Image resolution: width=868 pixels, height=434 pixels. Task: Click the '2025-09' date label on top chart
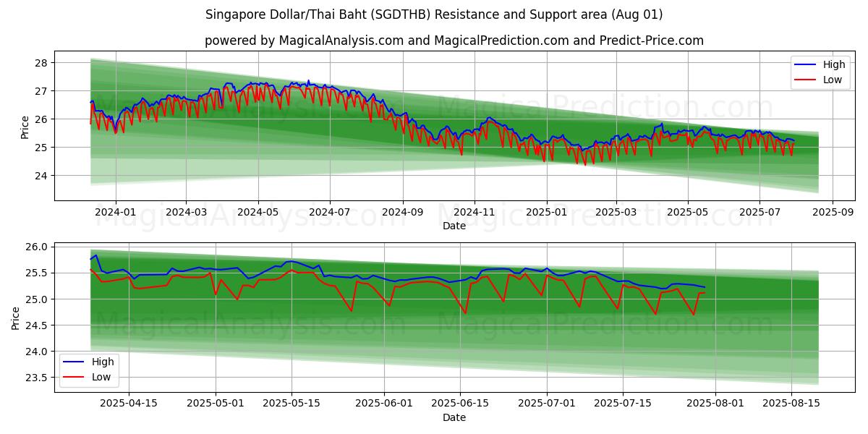click(833, 213)
